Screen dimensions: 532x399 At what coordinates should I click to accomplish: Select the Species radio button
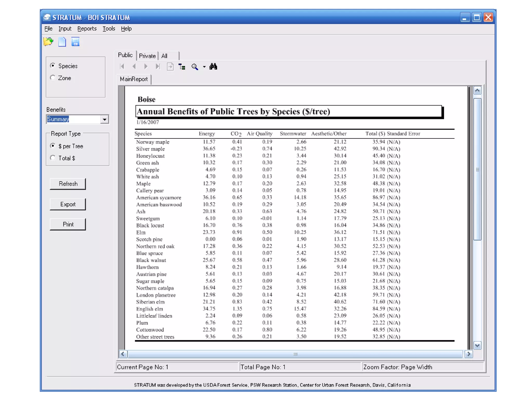click(x=53, y=65)
